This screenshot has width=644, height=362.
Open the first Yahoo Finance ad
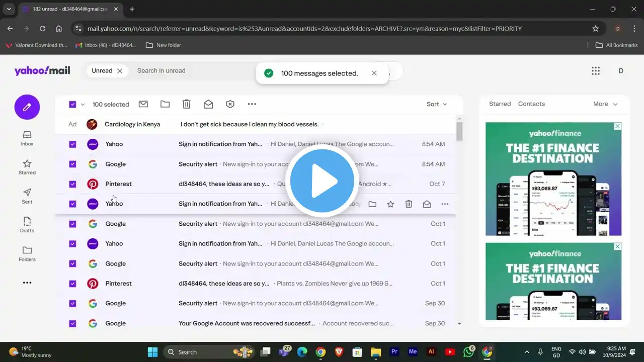coord(553,179)
